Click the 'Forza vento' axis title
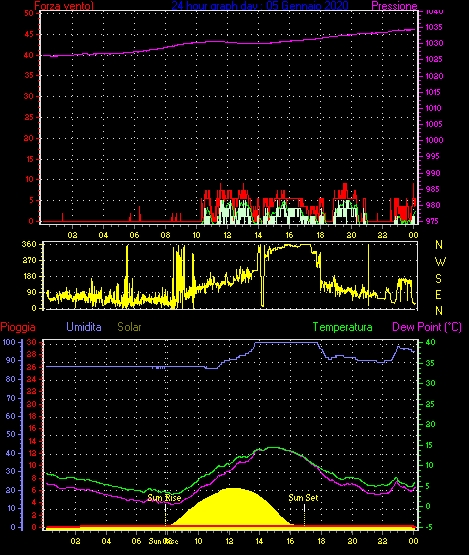The image size is (469, 555). point(64,5)
